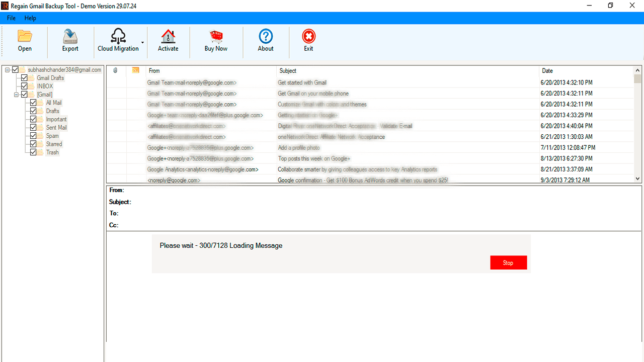
Task: Select the Spam folder label
Action: [x=52, y=136]
